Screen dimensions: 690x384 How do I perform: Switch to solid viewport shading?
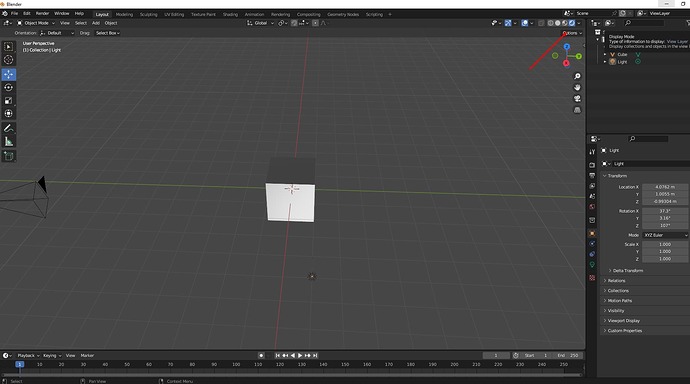[x=558, y=23]
